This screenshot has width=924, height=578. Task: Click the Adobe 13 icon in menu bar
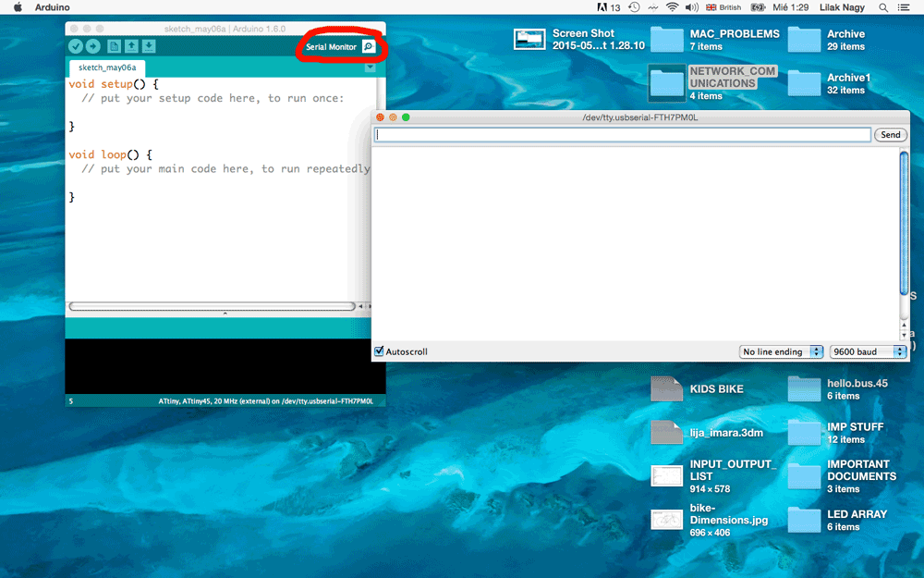[x=609, y=7]
